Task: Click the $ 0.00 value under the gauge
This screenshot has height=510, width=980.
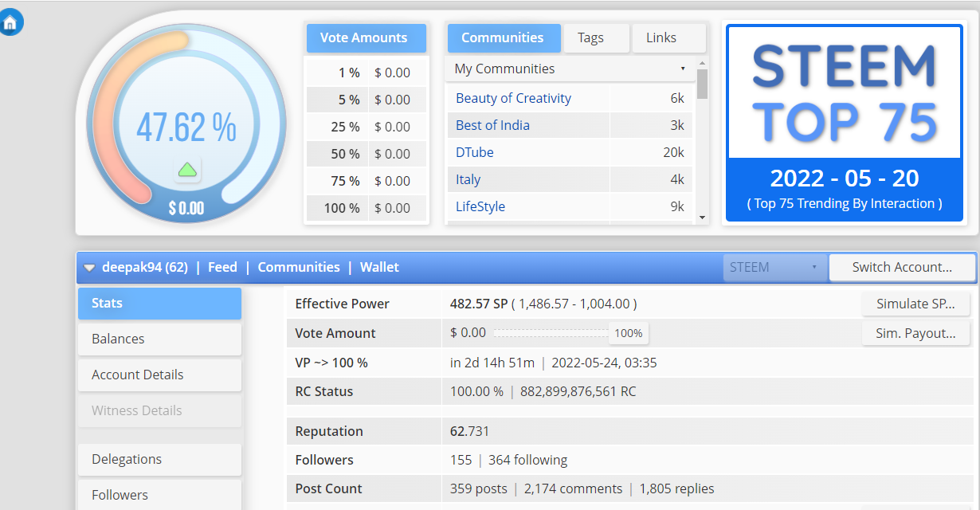Action: (186, 209)
